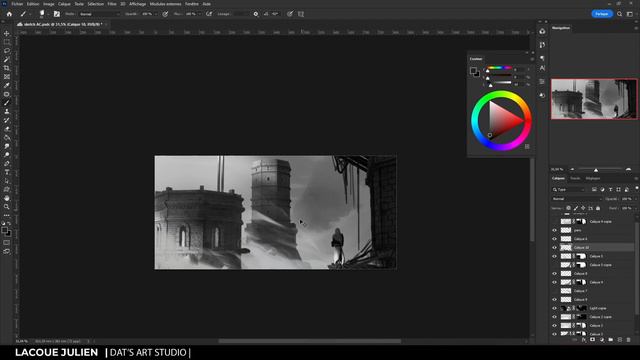Click the add layer mask icon
640x360 pixels.
pos(592,340)
